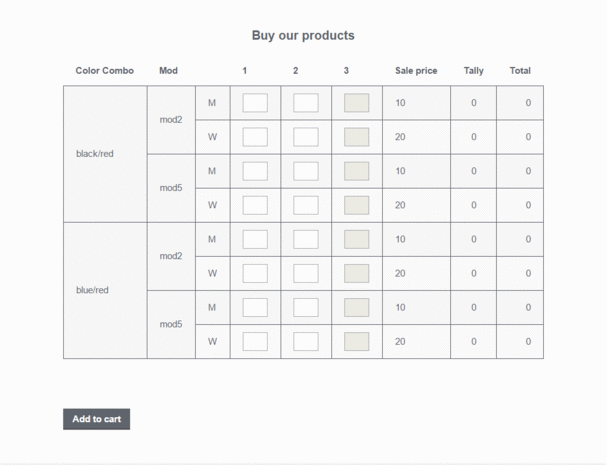Image resolution: width=607 pixels, height=465 pixels.
Task: Select the "blue/red" color combo cell
Action: pos(105,290)
